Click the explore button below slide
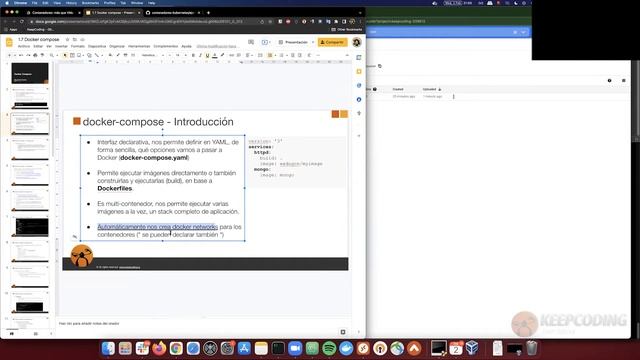 pos(343,332)
